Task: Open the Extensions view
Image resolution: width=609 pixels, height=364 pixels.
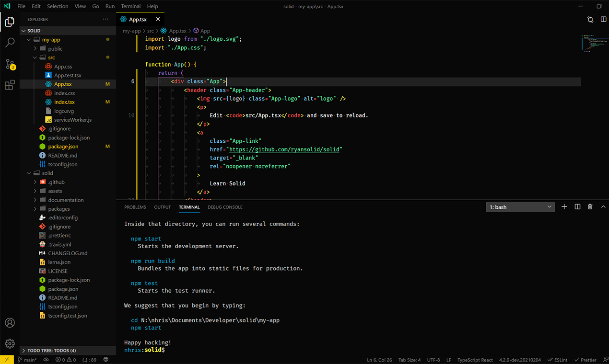Action: point(10,84)
